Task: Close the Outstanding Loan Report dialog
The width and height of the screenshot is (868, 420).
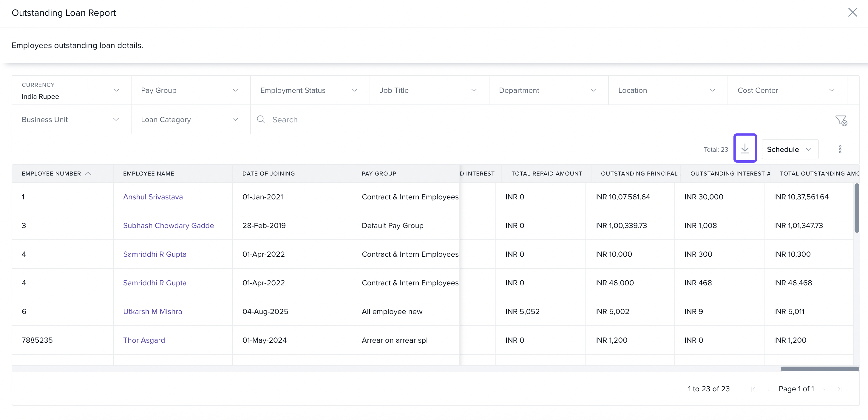Action: [x=852, y=13]
